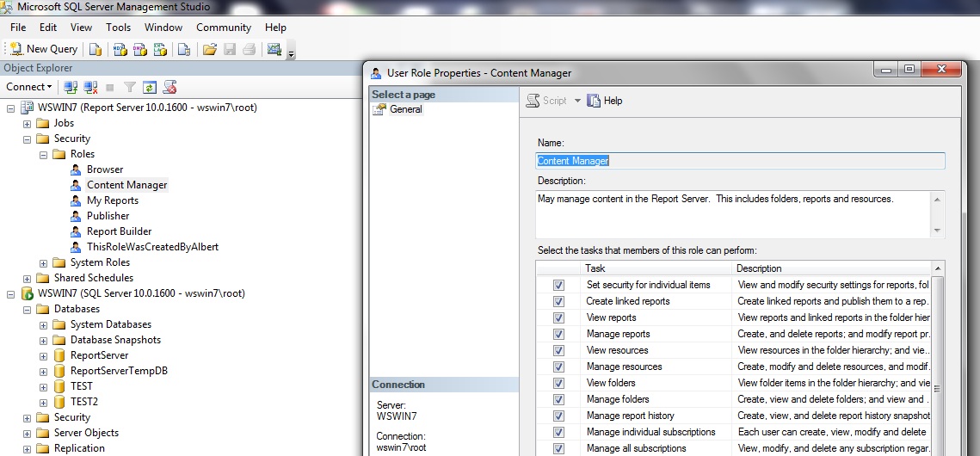The width and height of the screenshot is (980, 456).
Task: Start an Analysis Services DMX Query
Action: (140, 49)
